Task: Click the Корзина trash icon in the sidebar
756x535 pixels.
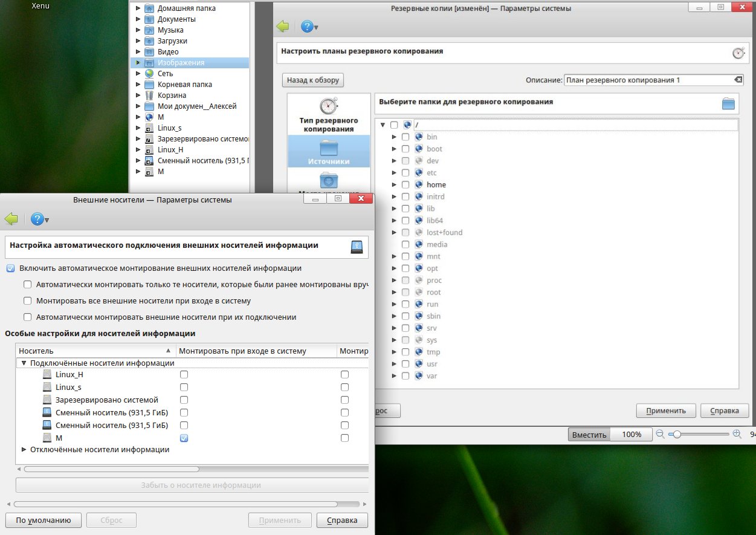Action: point(149,96)
